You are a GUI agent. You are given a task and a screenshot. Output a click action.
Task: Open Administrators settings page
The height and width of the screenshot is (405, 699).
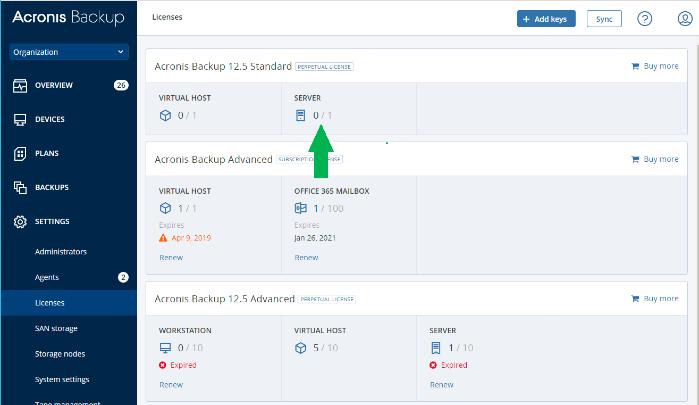click(x=61, y=252)
